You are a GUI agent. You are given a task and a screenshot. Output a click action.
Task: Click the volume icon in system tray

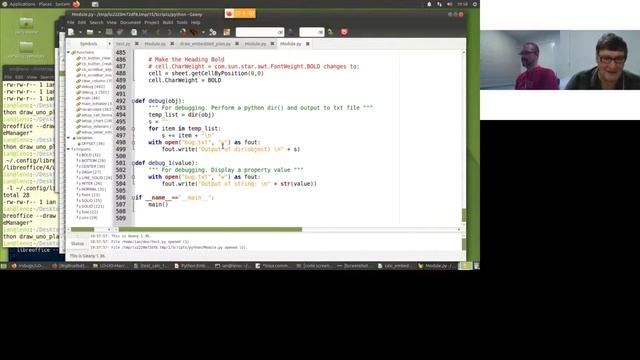coord(449,4)
